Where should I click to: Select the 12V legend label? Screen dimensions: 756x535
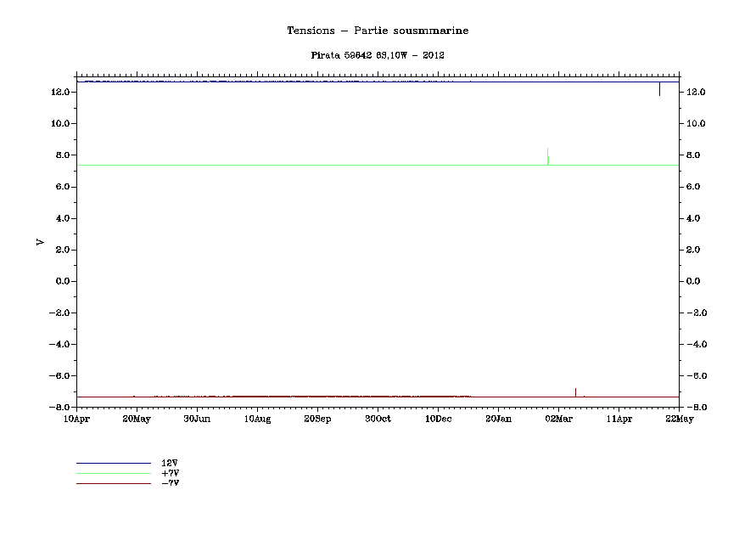tap(170, 463)
